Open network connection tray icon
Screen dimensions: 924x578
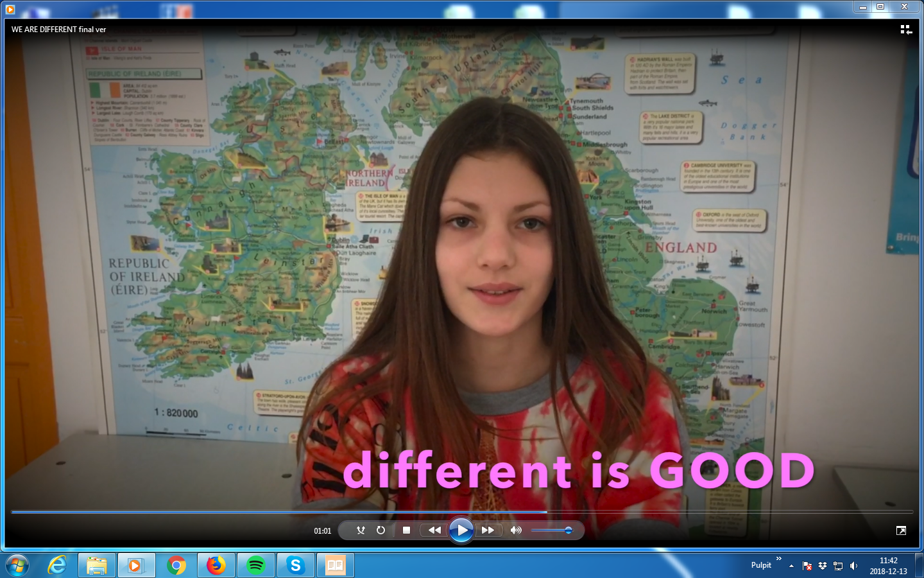[x=838, y=566]
